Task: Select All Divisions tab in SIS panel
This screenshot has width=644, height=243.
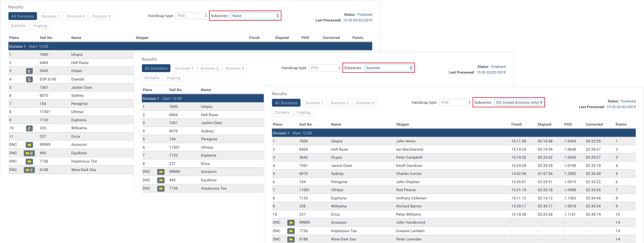Action: coord(286,103)
